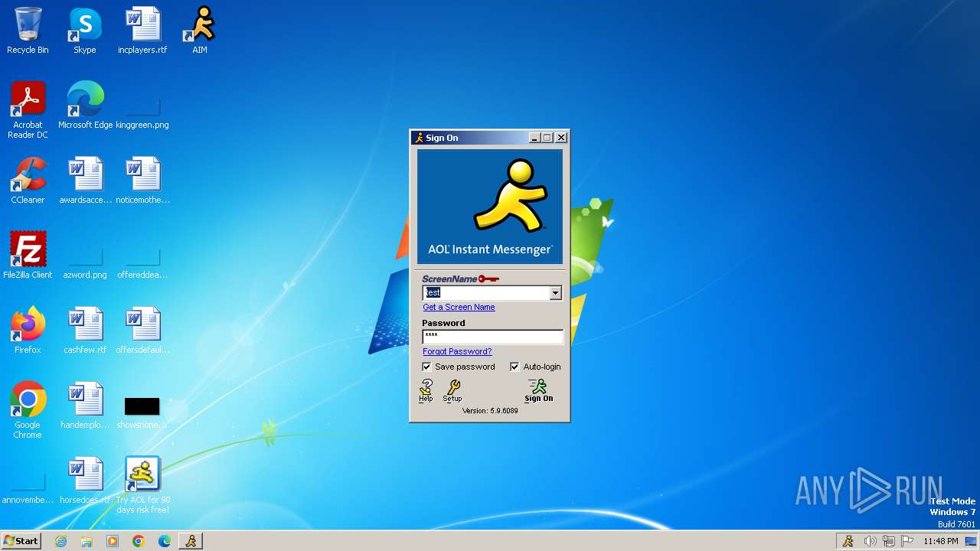Select the Recycle Bin desktop icon
Image resolution: width=980 pixels, height=551 pixels.
point(28,31)
